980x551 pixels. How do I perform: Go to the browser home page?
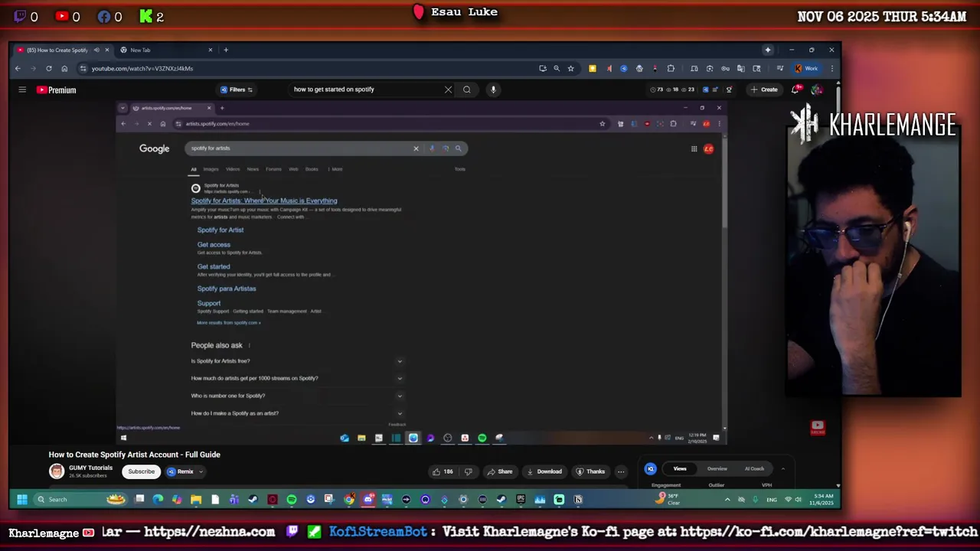(64, 68)
